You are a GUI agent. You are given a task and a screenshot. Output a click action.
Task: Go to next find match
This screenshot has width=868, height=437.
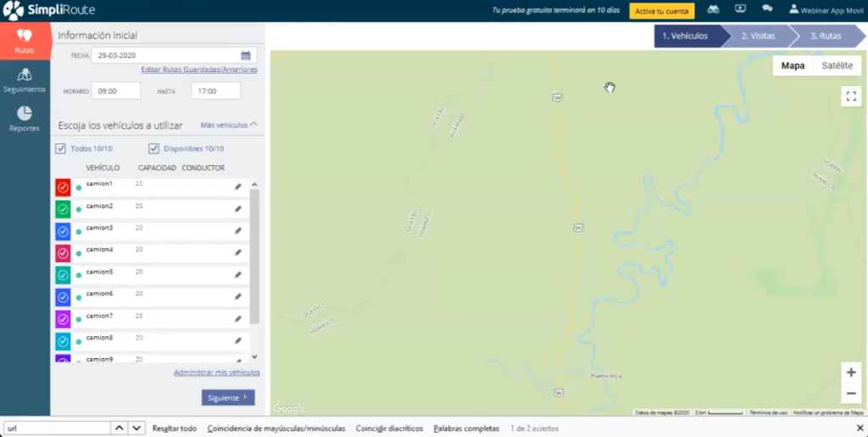136,429
